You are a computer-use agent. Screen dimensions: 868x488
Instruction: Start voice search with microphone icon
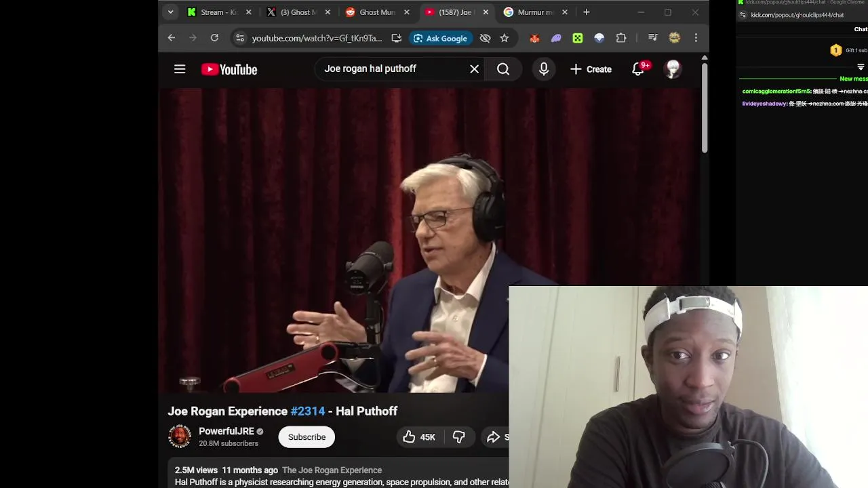coord(544,69)
